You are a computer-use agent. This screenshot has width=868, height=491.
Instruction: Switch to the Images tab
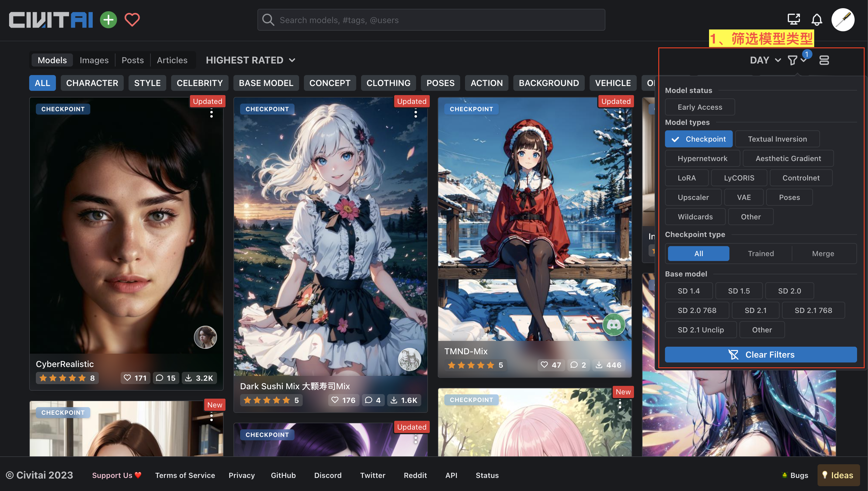pos(94,60)
